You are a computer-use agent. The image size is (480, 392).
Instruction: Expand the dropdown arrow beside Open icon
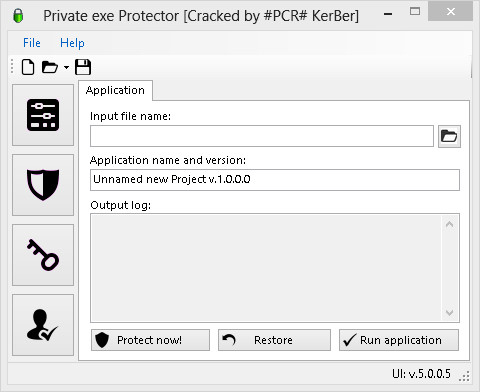pyautogui.click(x=66, y=68)
